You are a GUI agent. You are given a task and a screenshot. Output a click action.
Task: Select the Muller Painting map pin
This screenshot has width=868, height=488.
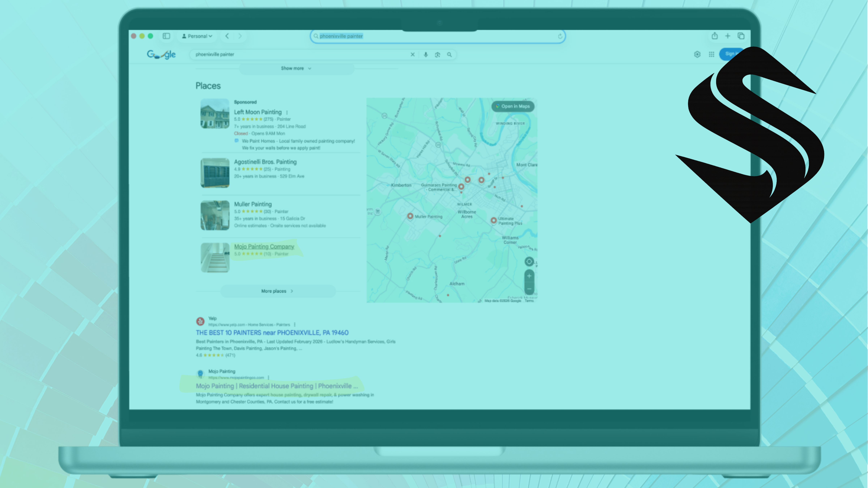(x=410, y=216)
